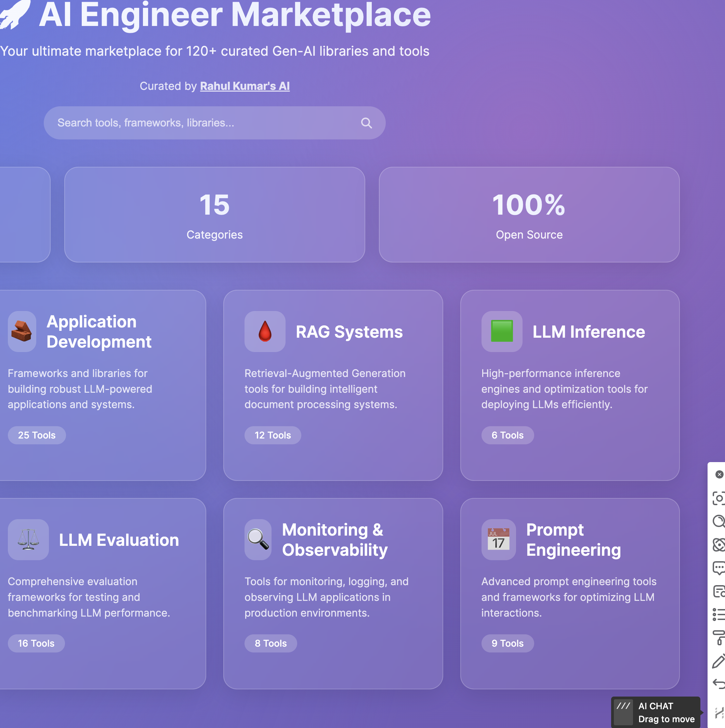The height and width of the screenshot is (728, 725).
Task: Click the scales icon for LLM Evaluation
Action: 28,540
